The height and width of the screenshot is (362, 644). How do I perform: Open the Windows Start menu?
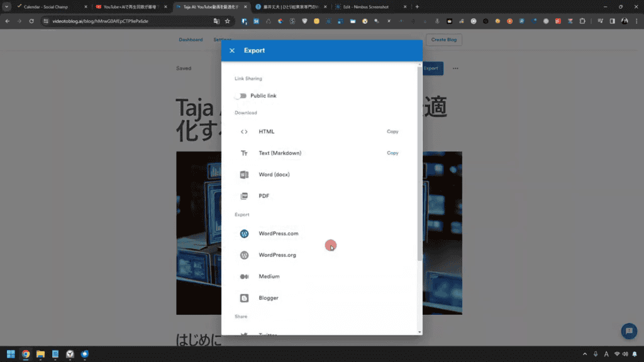[11, 354]
